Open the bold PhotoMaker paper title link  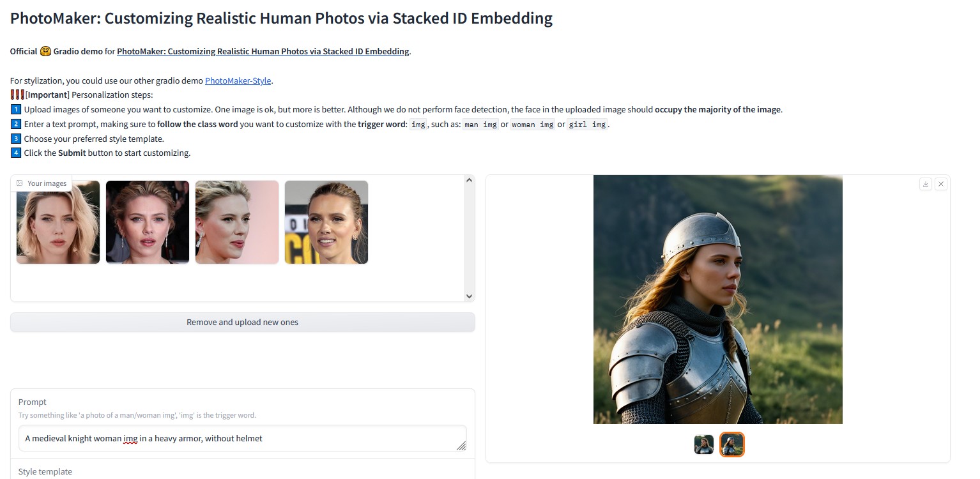[263, 51]
